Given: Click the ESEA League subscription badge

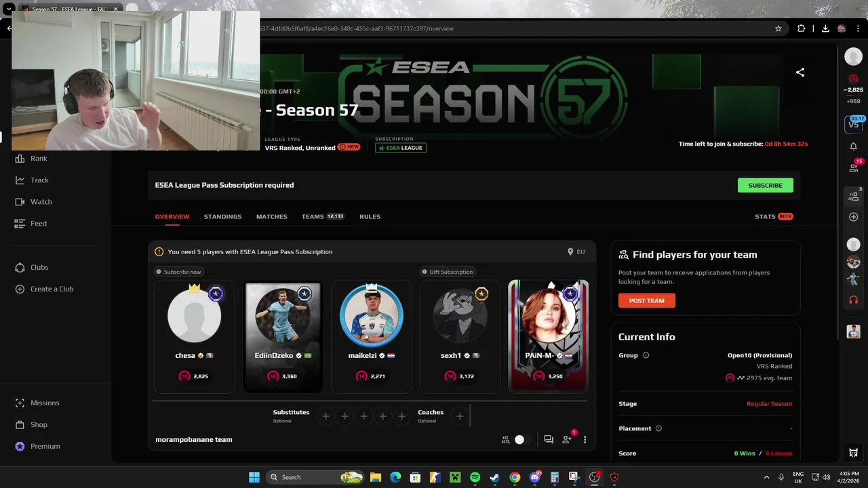Looking at the screenshot, I should [401, 147].
